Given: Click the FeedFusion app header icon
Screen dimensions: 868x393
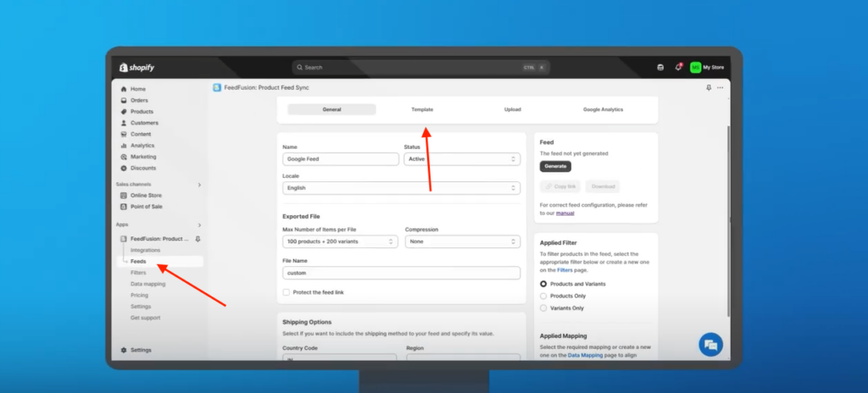Looking at the screenshot, I should 217,87.
